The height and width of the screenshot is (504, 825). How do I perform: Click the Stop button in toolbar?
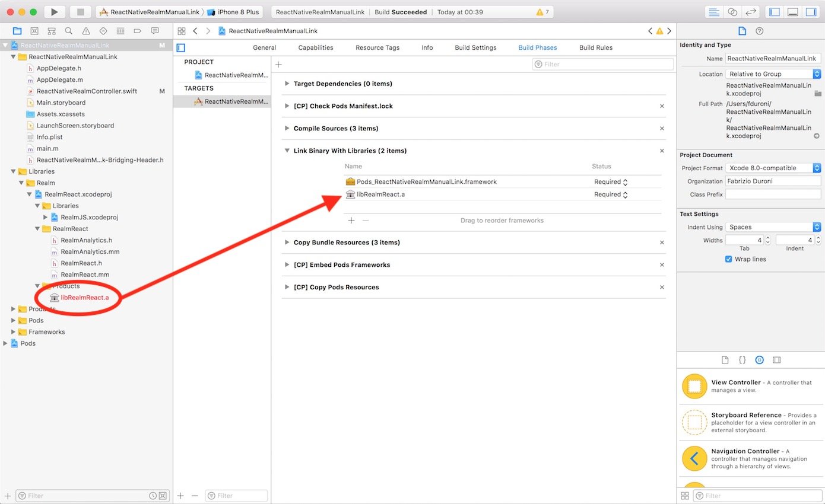(81, 12)
